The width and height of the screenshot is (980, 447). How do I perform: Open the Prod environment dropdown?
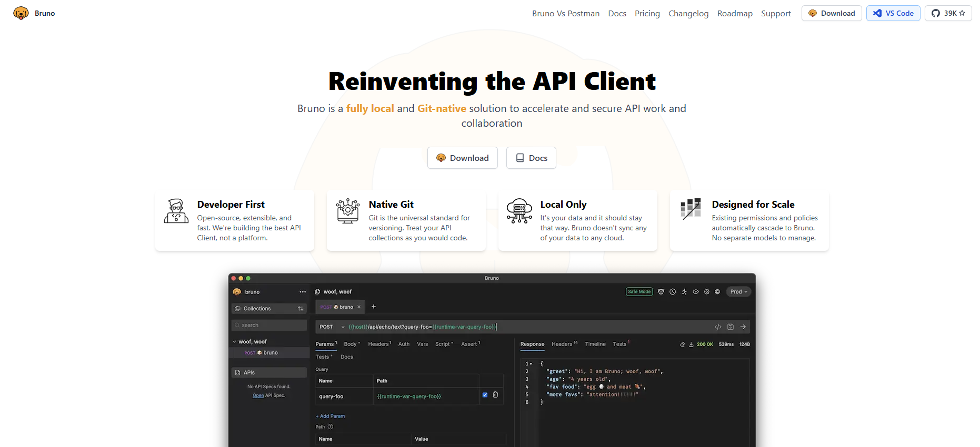(x=738, y=292)
